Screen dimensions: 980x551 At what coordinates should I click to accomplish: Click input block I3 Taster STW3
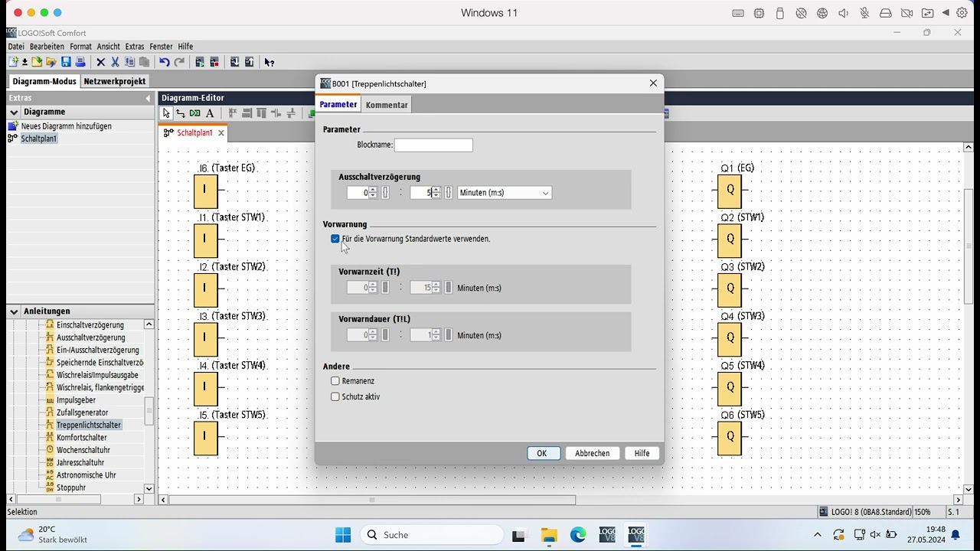(x=205, y=337)
